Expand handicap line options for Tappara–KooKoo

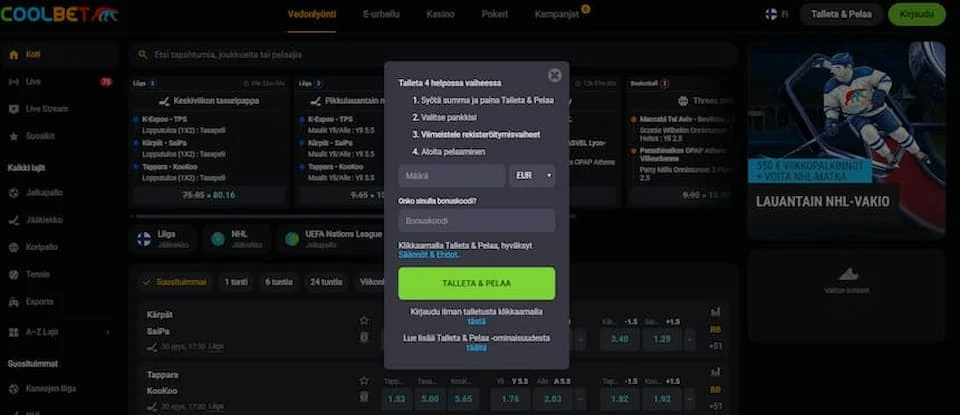689,399
